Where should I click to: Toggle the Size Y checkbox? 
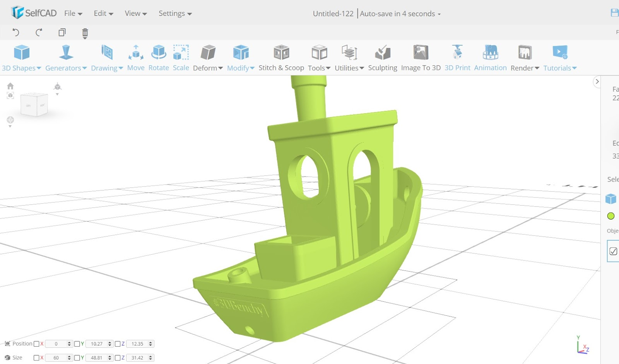point(77,358)
